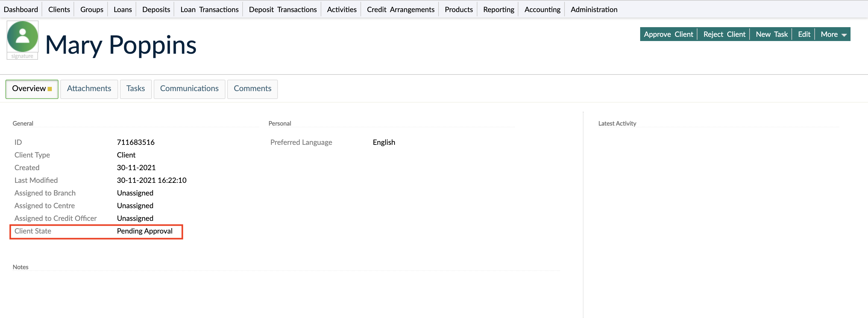This screenshot has height=318, width=868.
Task: Open the Deposit Transactions menu
Action: point(282,9)
